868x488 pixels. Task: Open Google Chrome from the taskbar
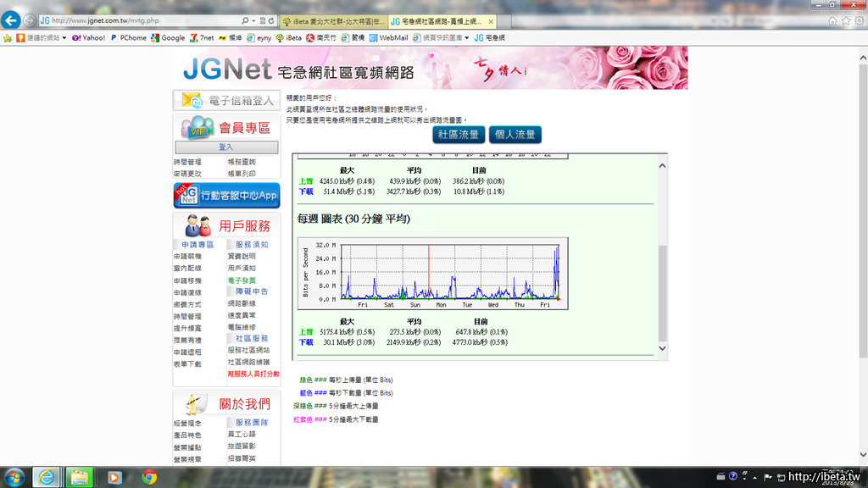(149, 477)
